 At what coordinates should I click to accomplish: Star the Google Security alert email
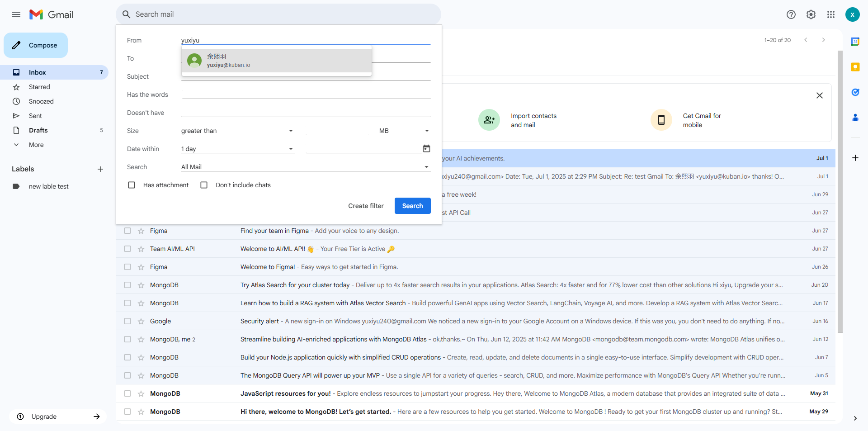click(141, 321)
